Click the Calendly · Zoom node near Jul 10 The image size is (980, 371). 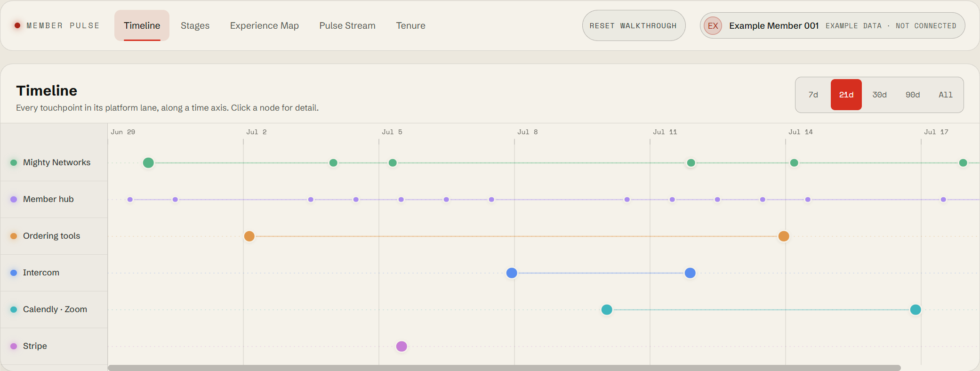tap(607, 310)
